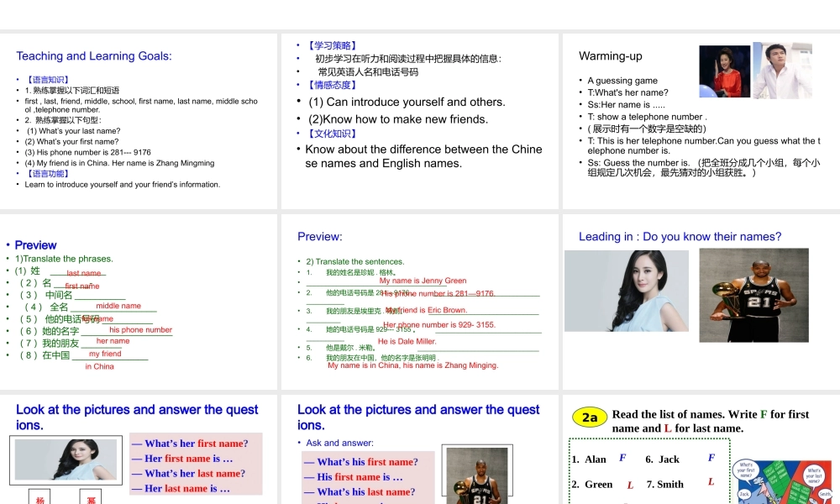Open the Preview translate sentences slide

[x=419, y=302]
